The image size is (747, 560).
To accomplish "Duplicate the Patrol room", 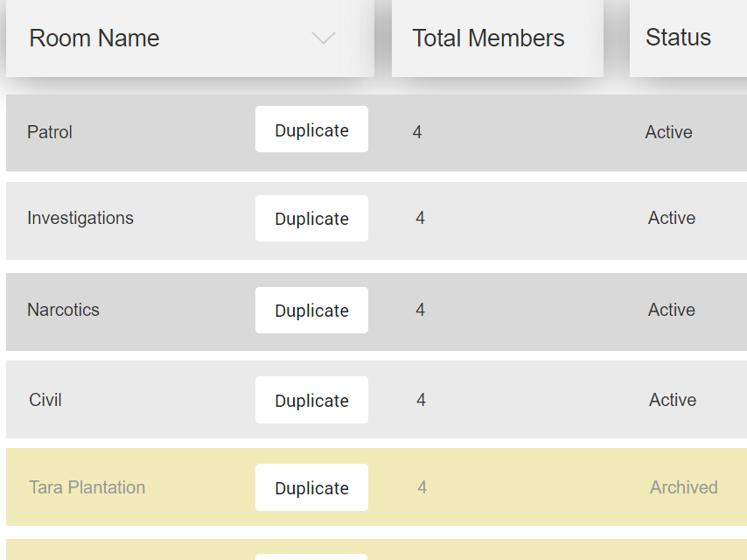I will click(x=311, y=130).
